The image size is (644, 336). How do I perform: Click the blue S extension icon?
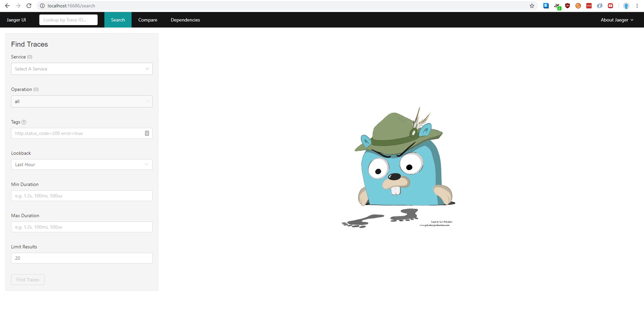(546, 6)
